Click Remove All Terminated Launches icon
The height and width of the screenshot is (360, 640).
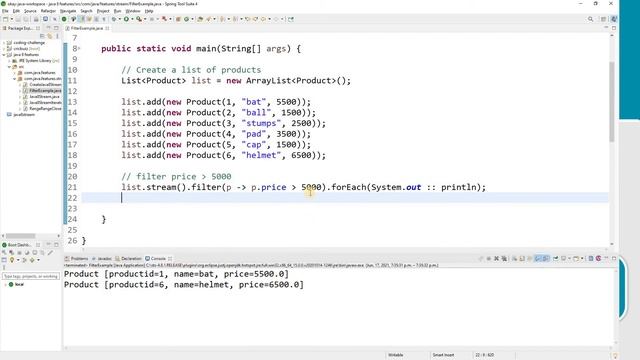coord(504,258)
